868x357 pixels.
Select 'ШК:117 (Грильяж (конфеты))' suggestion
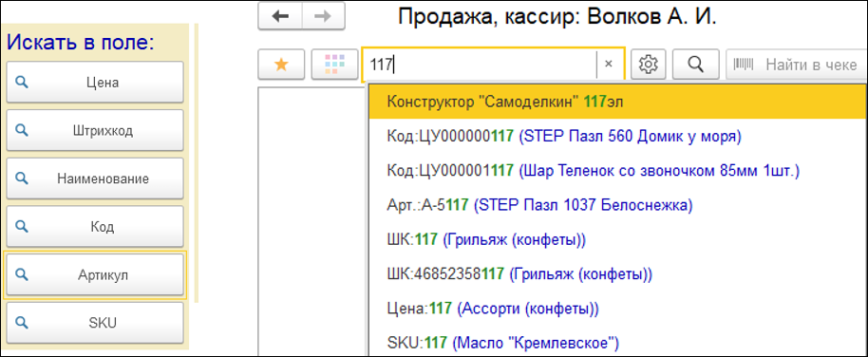[618, 239]
